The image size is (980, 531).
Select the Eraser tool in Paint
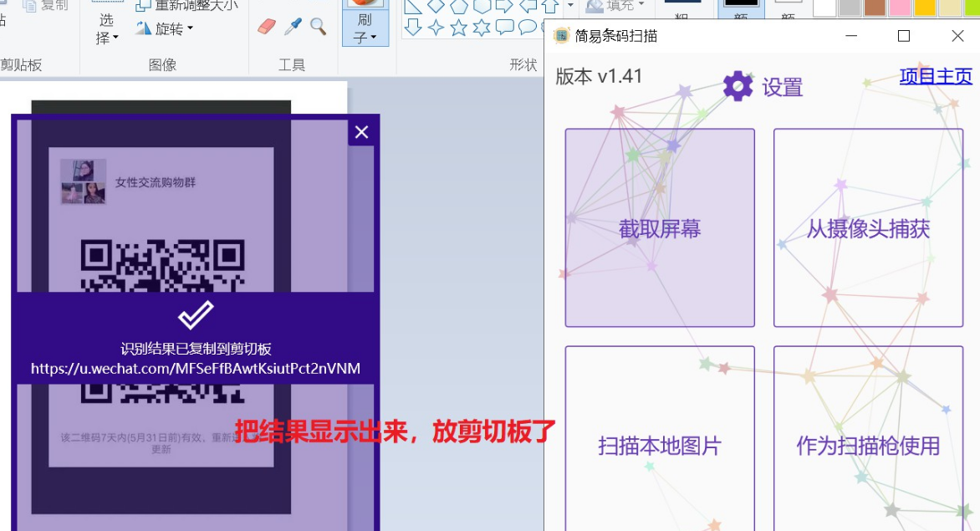266,26
